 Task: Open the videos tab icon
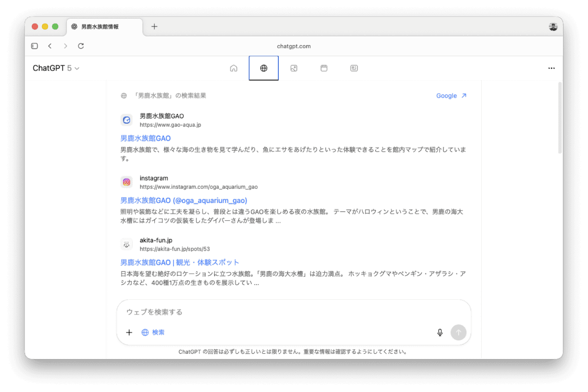point(324,68)
